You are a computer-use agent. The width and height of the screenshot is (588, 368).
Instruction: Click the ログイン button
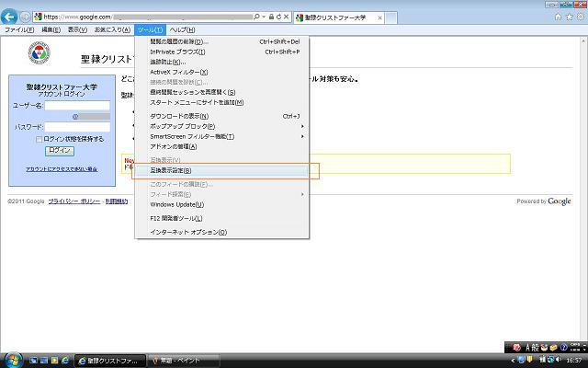pos(60,151)
